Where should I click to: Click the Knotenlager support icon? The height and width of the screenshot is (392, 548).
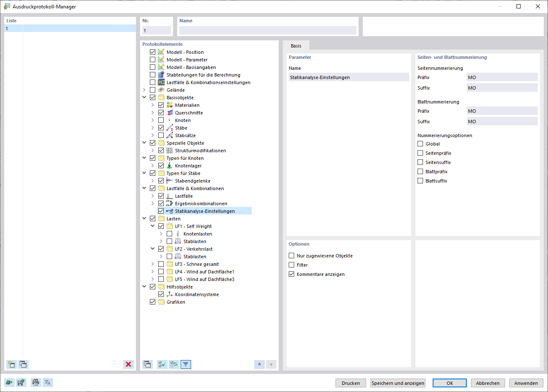(x=170, y=166)
